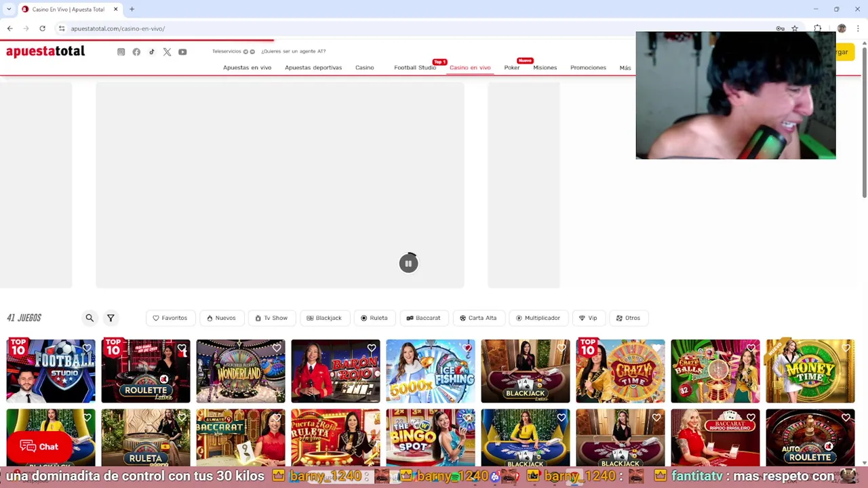This screenshot has height=488, width=868.
Task: Favorite the Crazy Balls game
Action: coord(751,348)
